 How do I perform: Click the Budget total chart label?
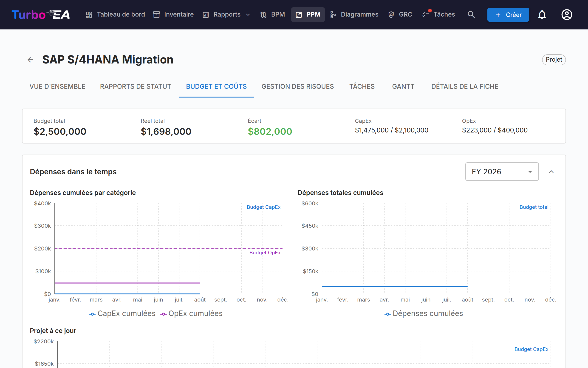pyautogui.click(x=534, y=207)
